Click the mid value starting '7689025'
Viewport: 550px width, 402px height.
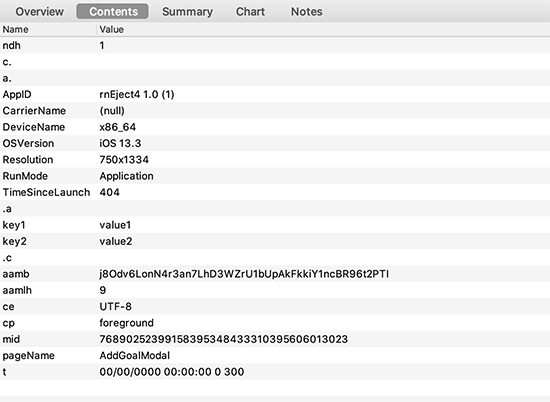click(x=224, y=339)
